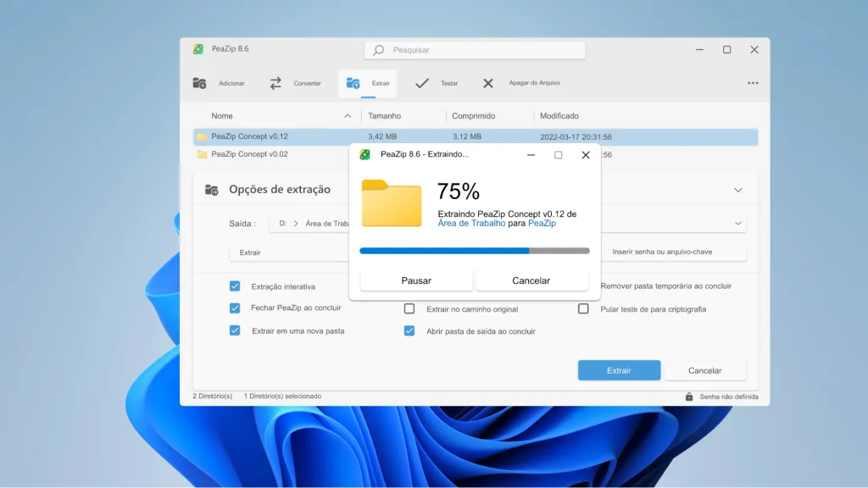This screenshot has width=868, height=488.
Task: Click the Nome column sort arrow
Action: tap(348, 115)
